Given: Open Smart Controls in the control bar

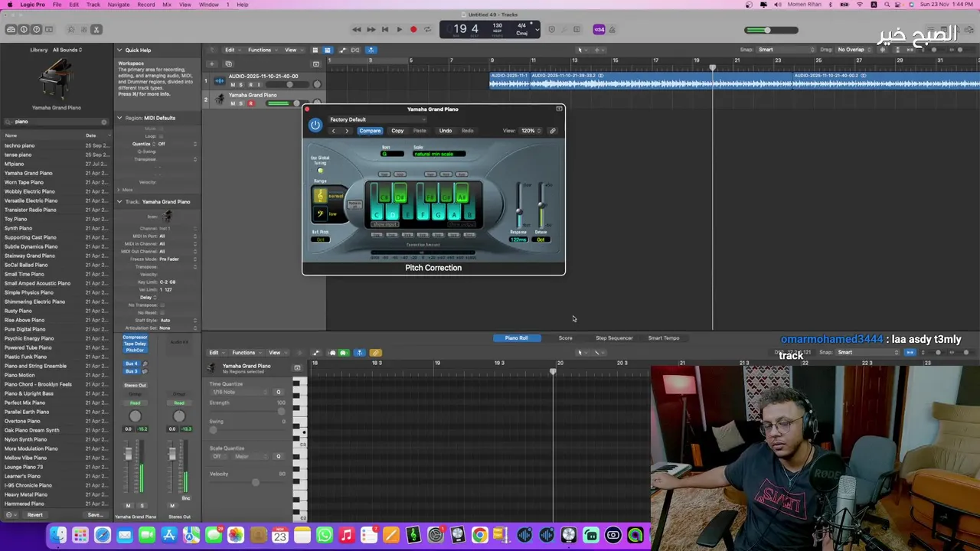Looking at the screenshot, I should 71,30.
